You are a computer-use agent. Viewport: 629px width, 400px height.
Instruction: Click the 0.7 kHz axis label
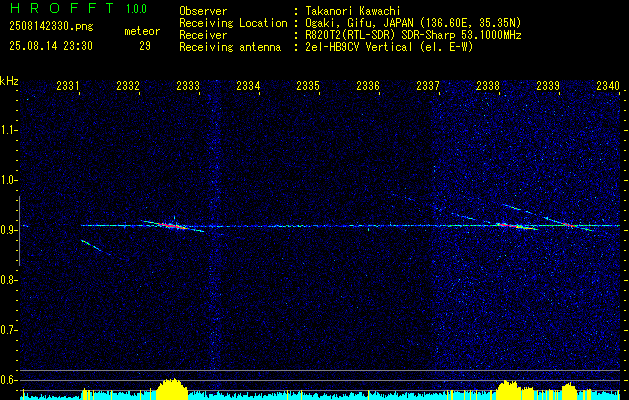[8, 330]
